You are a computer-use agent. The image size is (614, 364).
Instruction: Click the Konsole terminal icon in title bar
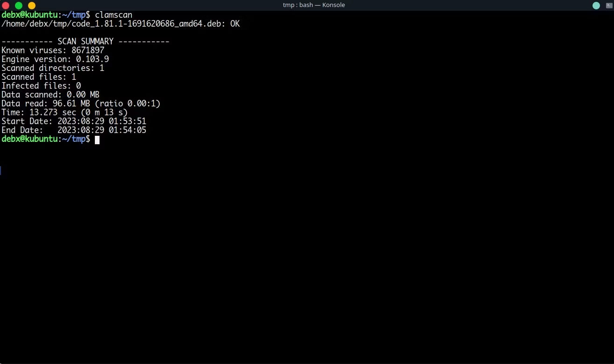pos(606,5)
